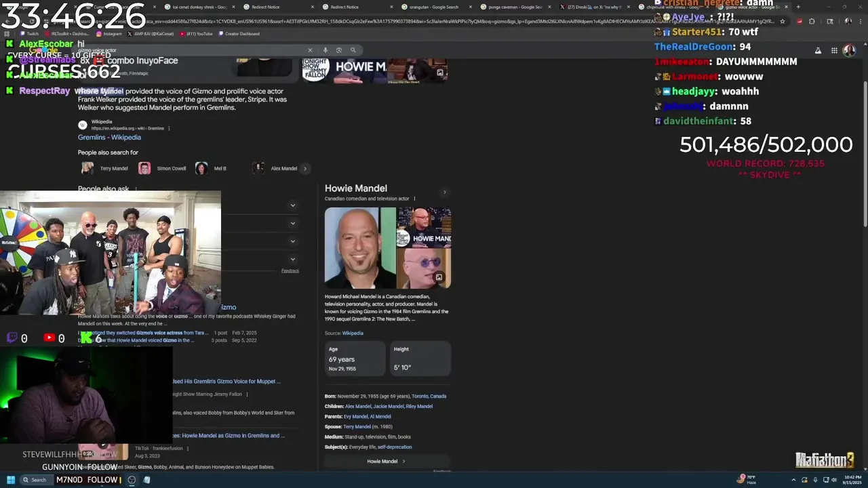This screenshot has width=868, height=488.
Task: Open the Google account profile avatar
Action: tap(849, 51)
